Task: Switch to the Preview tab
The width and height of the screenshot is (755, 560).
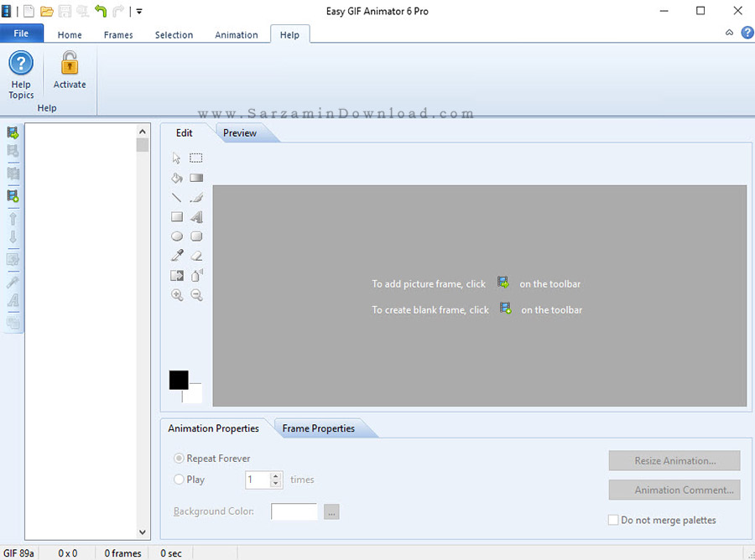Action: (240, 133)
